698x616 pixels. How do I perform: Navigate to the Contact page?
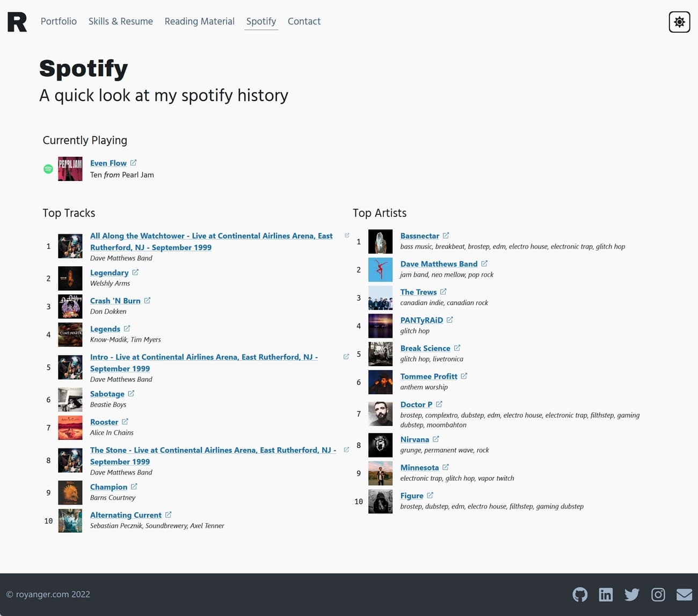pos(304,21)
